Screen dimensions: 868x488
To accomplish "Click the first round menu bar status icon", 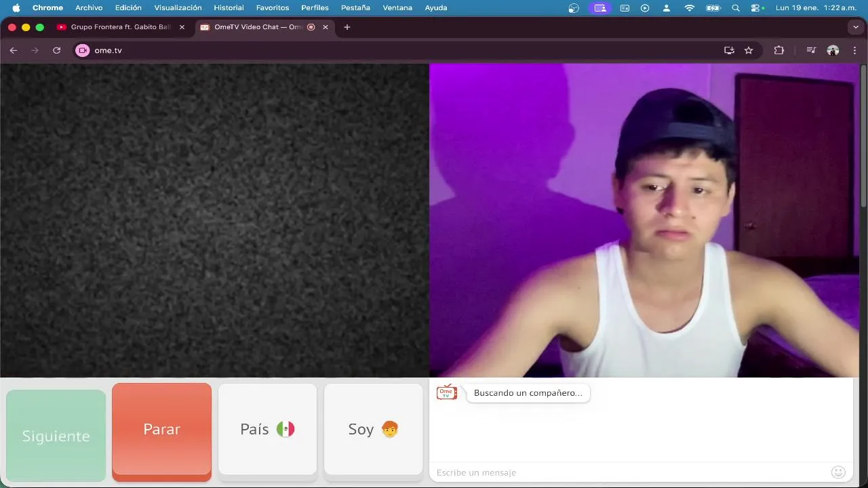I will pyautogui.click(x=574, y=7).
